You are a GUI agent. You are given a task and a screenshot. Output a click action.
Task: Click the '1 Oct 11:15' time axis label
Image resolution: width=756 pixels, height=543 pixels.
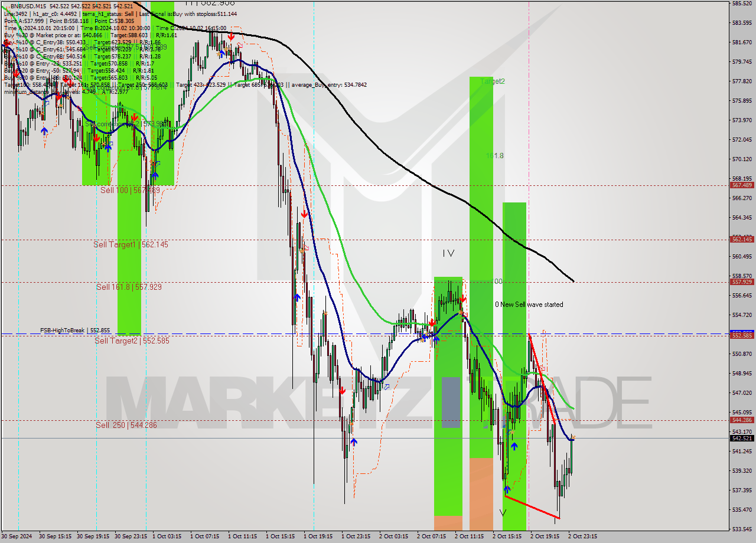pos(243,537)
